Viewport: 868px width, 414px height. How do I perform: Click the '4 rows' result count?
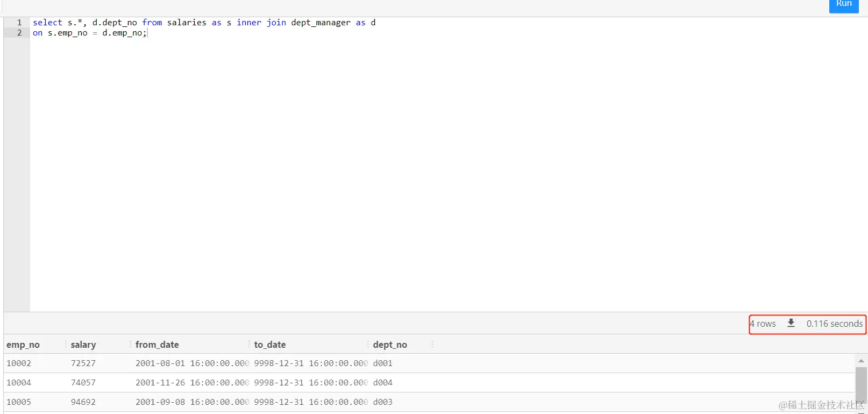(x=763, y=324)
